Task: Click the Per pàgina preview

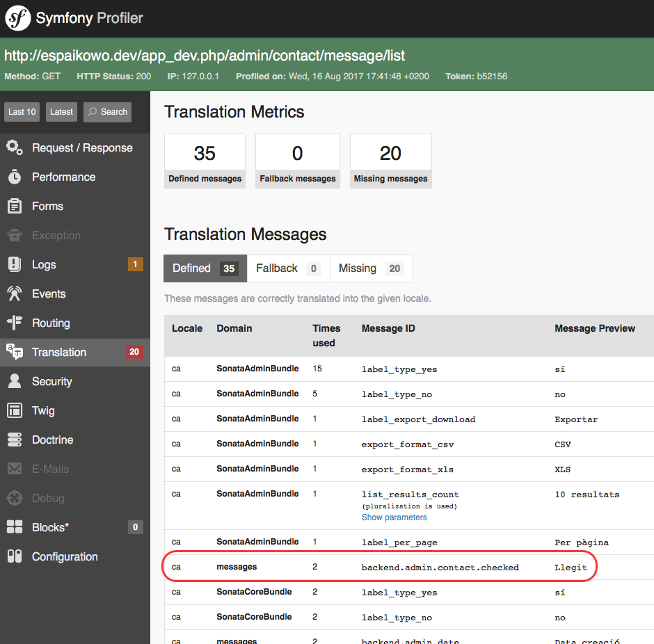Action: [x=581, y=542]
